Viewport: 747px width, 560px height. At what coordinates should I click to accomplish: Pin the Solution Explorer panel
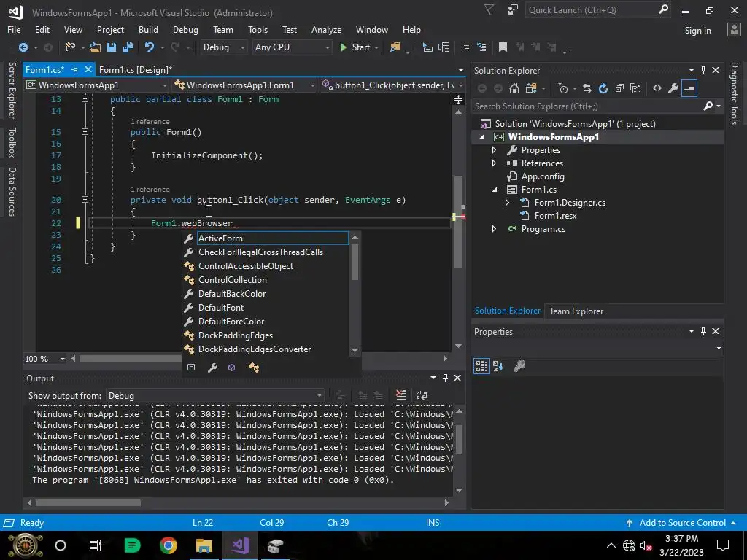click(x=703, y=70)
